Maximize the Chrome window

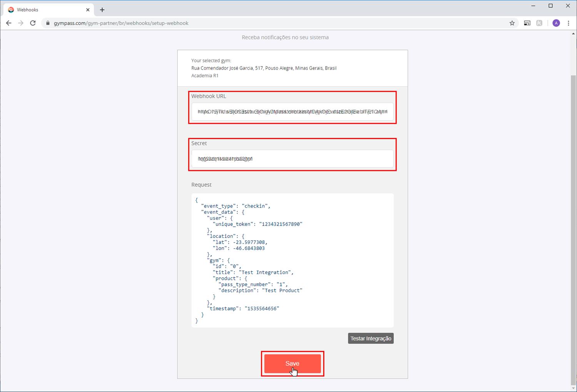coord(550,6)
